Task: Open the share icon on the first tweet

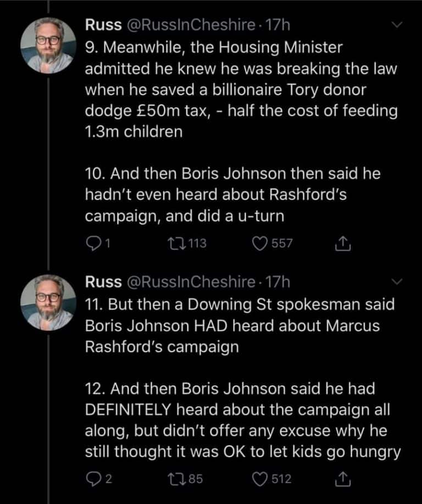Action: [342, 242]
